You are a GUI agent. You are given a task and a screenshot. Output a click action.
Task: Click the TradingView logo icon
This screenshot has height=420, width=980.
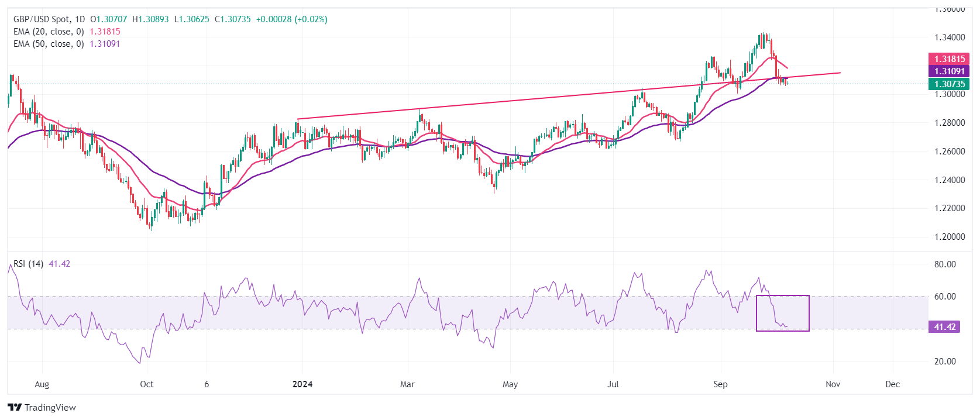(15, 407)
